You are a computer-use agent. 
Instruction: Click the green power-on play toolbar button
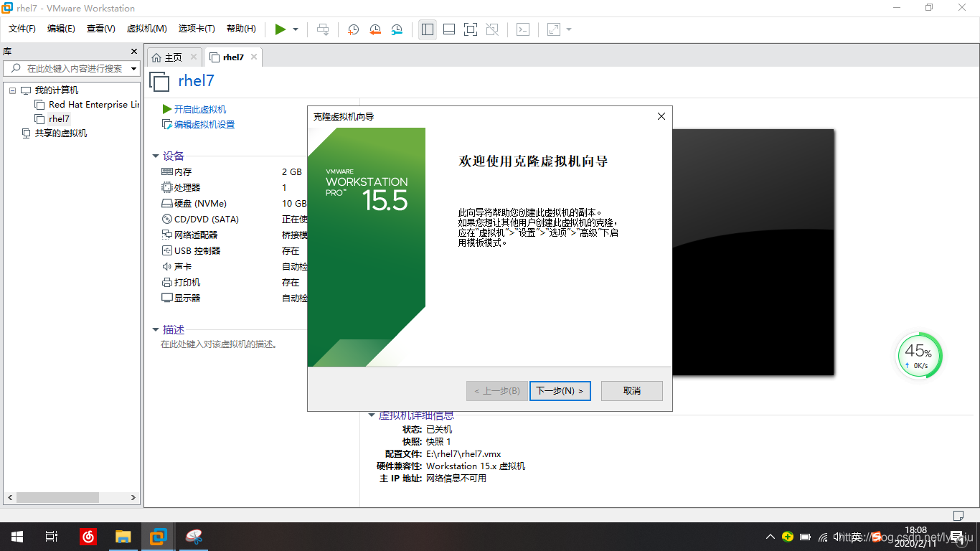[281, 29]
